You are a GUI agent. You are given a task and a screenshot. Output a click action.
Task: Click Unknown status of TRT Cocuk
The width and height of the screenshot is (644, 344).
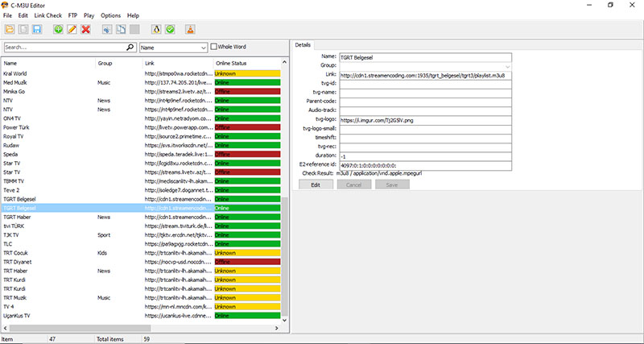click(x=247, y=253)
